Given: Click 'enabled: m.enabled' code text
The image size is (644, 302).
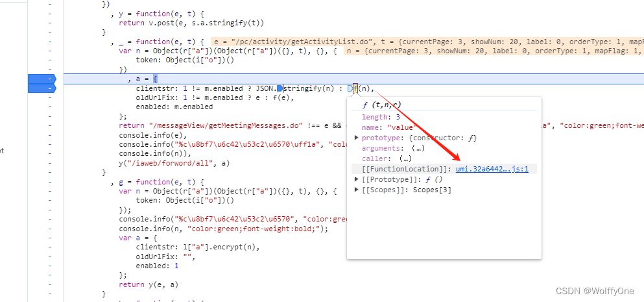Looking at the screenshot, I should 174,107.
